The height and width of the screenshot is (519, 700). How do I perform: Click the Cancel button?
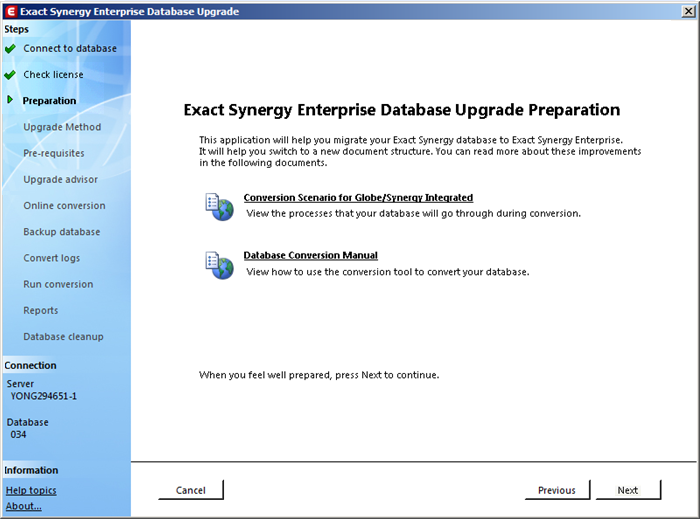pyautogui.click(x=191, y=490)
